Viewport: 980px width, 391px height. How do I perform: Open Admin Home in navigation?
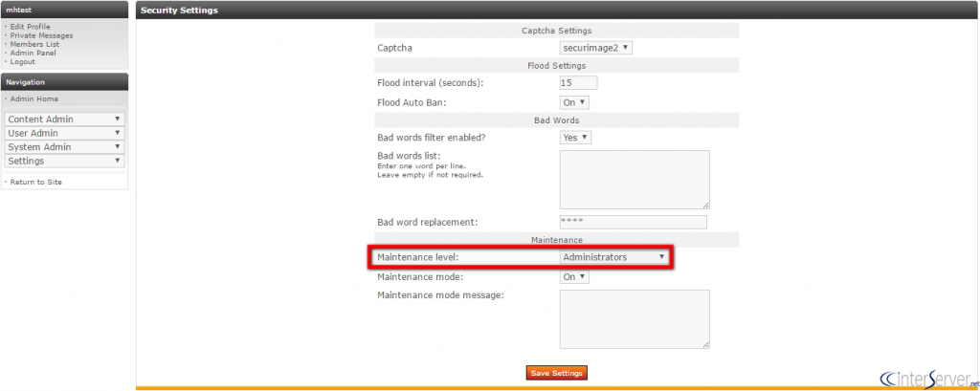pos(33,98)
